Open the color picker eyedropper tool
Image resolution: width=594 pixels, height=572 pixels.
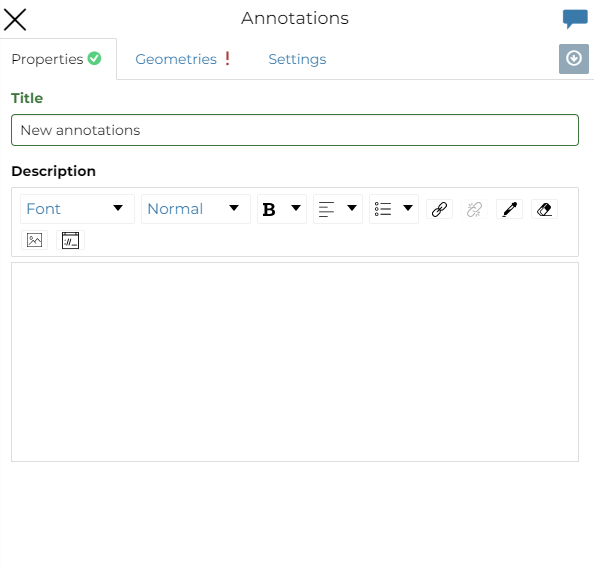coord(510,209)
